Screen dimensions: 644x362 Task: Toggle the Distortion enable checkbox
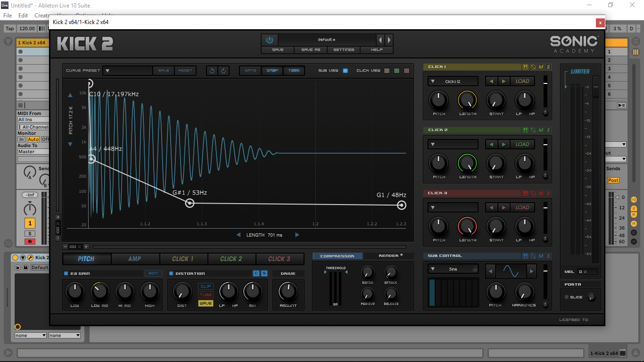coord(171,273)
